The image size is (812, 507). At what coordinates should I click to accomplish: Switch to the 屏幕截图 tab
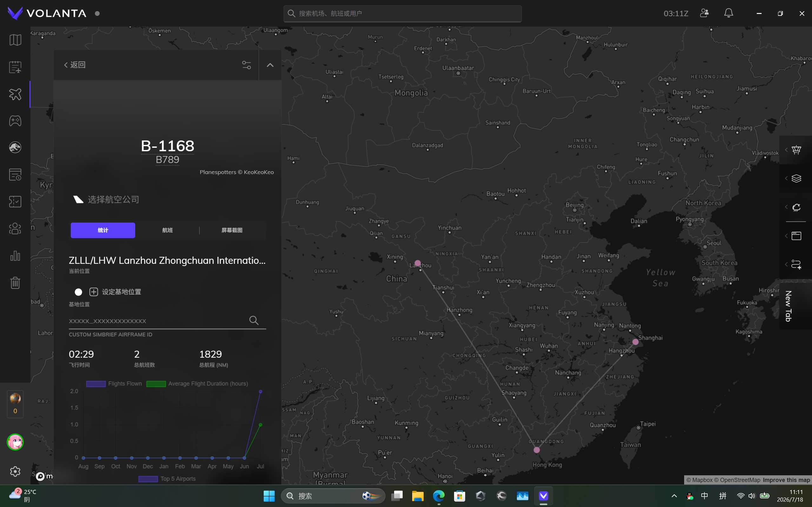tap(232, 231)
